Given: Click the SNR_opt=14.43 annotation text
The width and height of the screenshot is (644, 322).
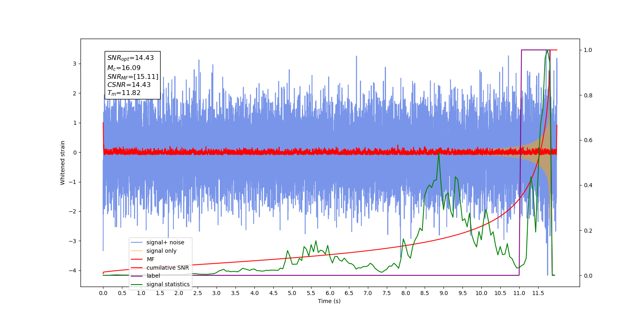Looking at the screenshot, I should click(130, 58).
